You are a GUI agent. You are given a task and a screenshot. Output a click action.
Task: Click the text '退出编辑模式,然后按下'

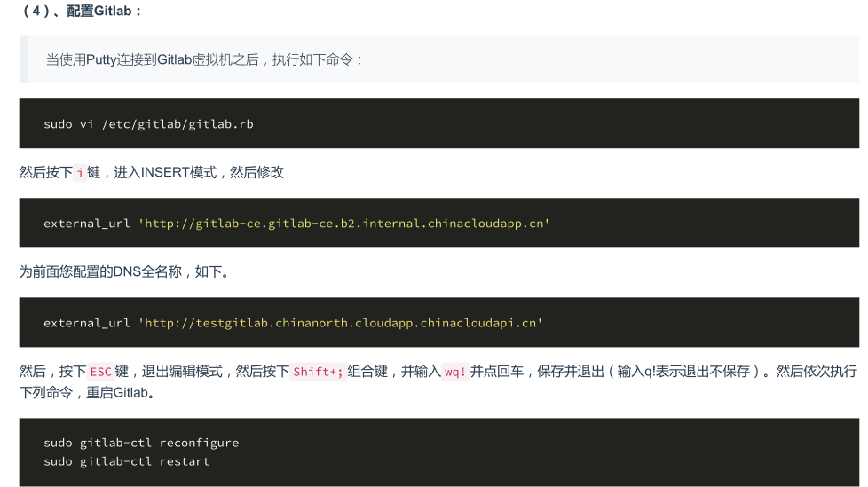[216, 372]
